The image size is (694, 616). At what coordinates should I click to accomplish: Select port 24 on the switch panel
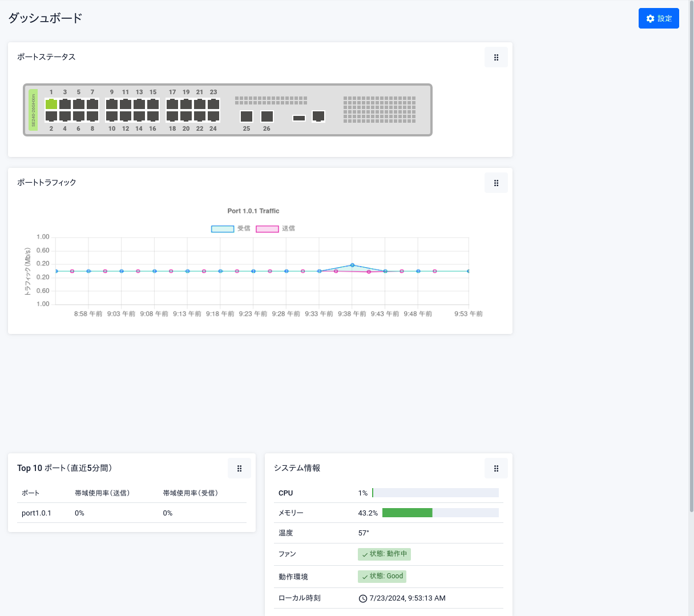pos(213,116)
